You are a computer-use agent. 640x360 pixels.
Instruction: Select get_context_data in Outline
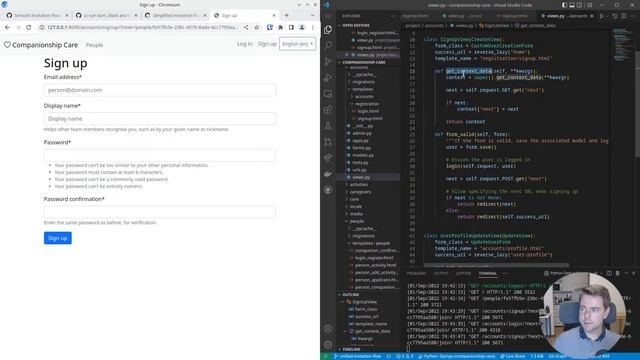pyautogui.click(x=372, y=331)
